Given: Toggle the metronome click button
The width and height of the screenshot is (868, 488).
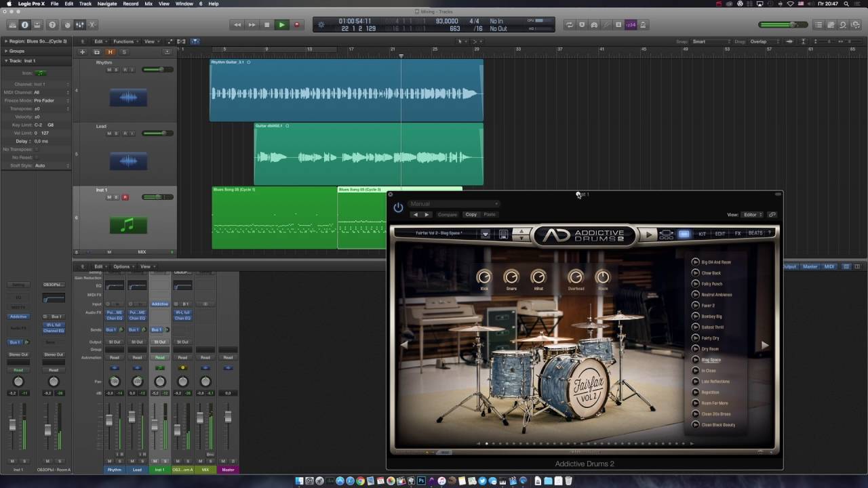Looking at the screenshot, I should click(643, 25).
